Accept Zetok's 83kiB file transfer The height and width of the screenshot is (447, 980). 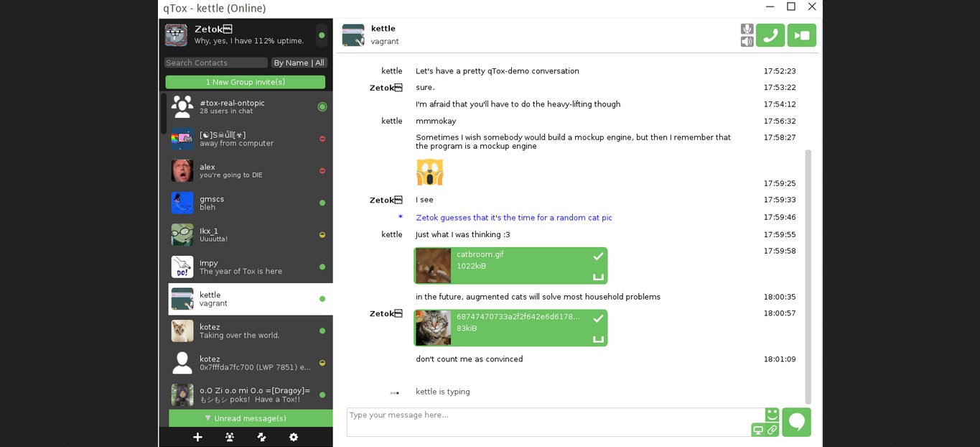pos(597,318)
